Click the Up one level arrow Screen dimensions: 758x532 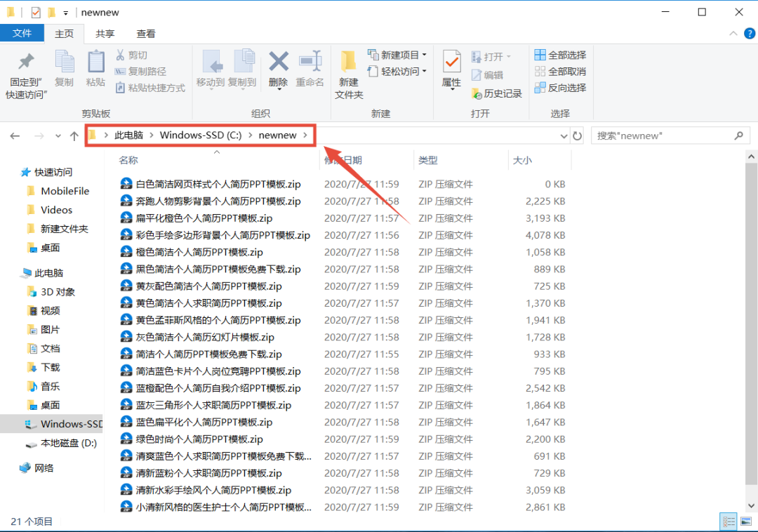(74, 135)
